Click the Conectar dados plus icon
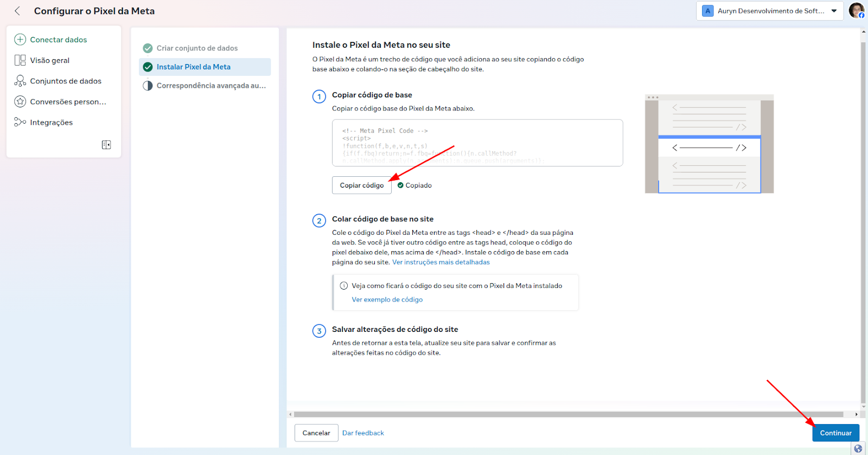 click(20, 40)
